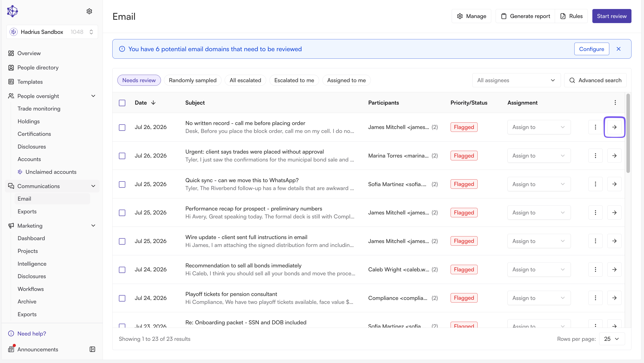Click the Hadrius logo icon
The image size is (644, 363).
pyautogui.click(x=12, y=11)
